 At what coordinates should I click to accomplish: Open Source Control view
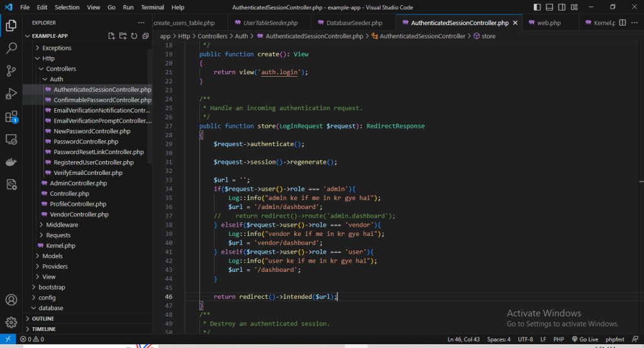coord(11,70)
